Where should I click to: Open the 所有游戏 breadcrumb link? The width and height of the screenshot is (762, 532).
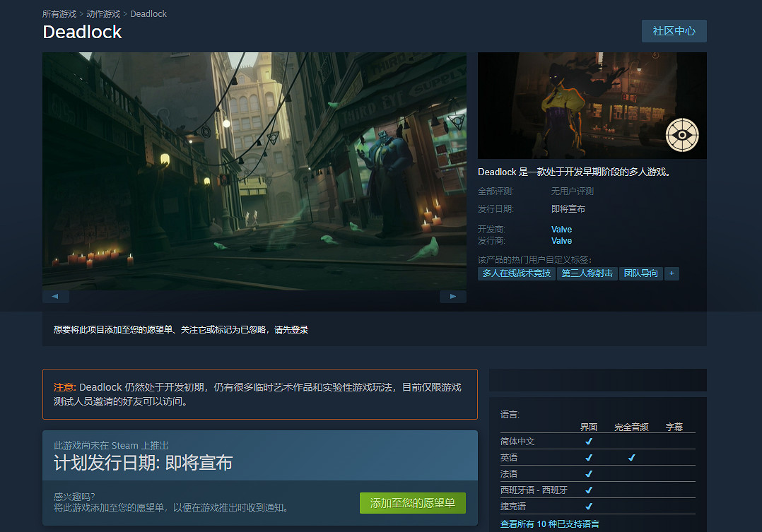[x=59, y=13]
